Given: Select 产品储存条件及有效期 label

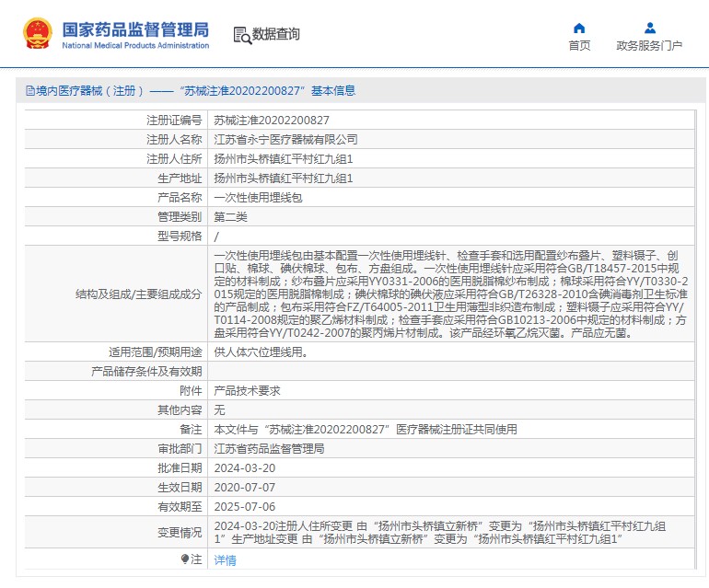Looking at the screenshot, I should click(x=146, y=372).
